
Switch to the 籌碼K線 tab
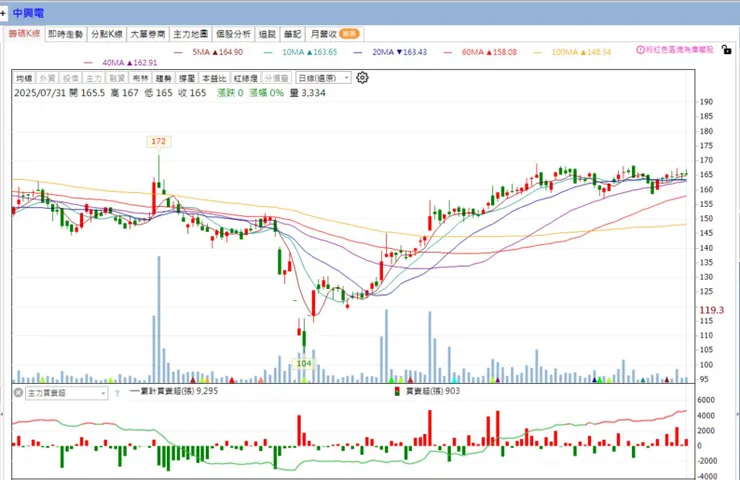tap(25, 34)
